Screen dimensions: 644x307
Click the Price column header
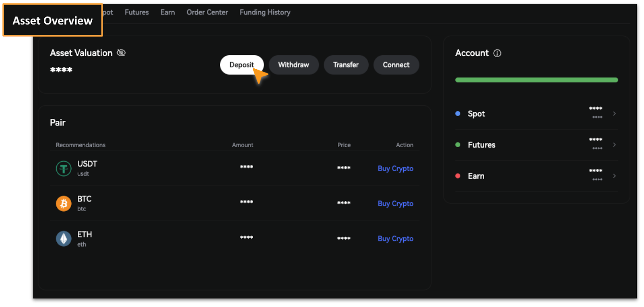point(344,145)
